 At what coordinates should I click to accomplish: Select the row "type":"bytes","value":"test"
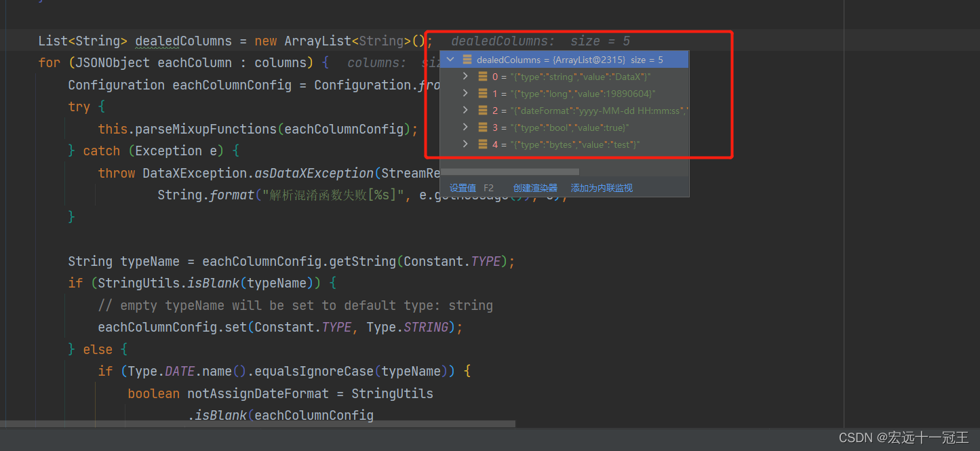[564, 144]
